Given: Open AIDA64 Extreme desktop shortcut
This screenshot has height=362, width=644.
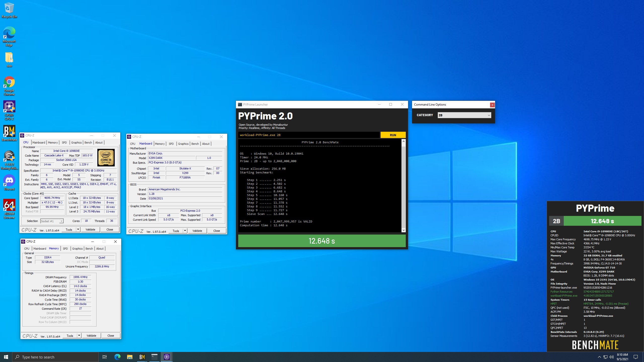Looking at the screenshot, I should pyautogui.click(x=9, y=209).
